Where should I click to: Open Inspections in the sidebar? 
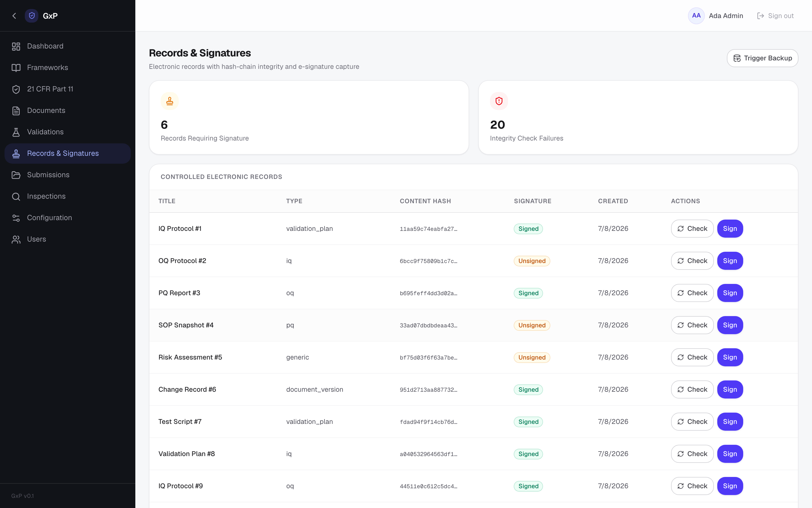(67, 196)
